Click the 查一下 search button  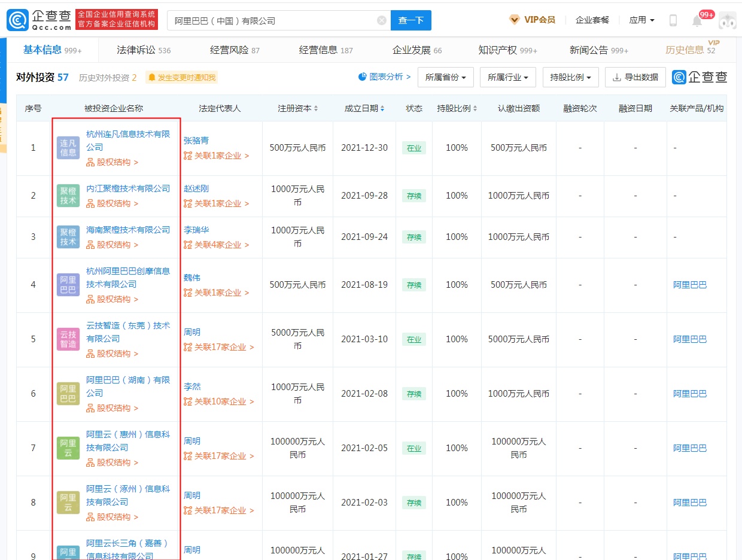click(x=411, y=20)
